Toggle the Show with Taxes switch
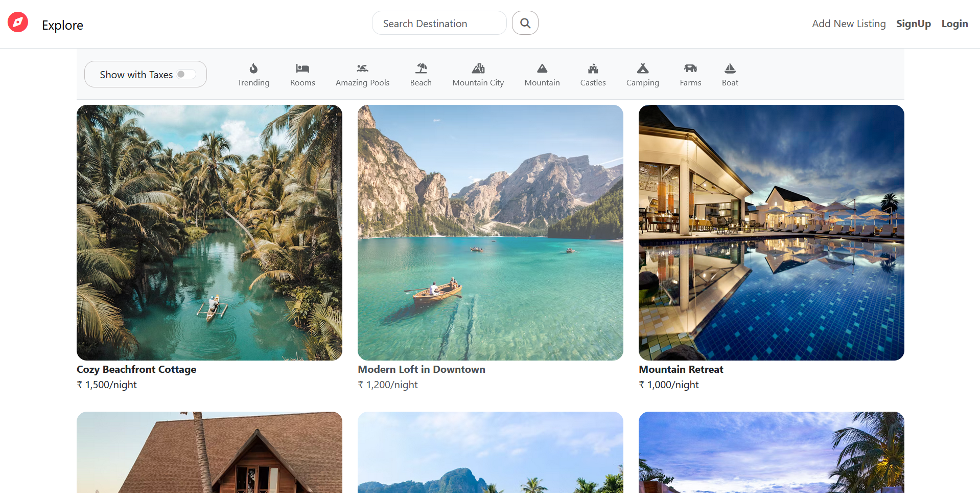Viewport: 980px width, 493px height. pos(186,75)
